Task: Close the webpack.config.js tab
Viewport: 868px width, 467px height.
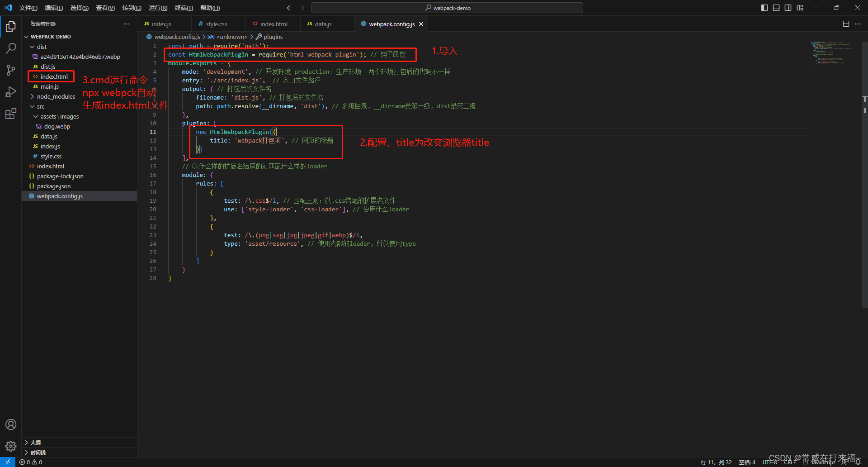Action: [x=421, y=24]
